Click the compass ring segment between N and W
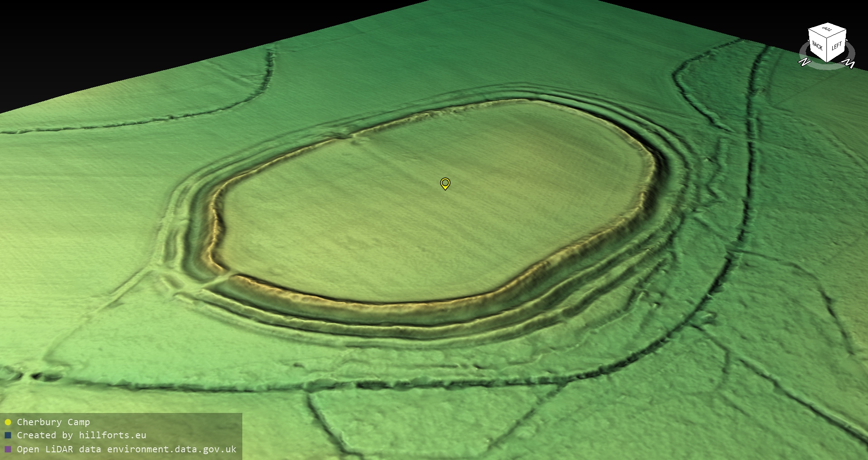Screen dimensions: 868x460 827,67
